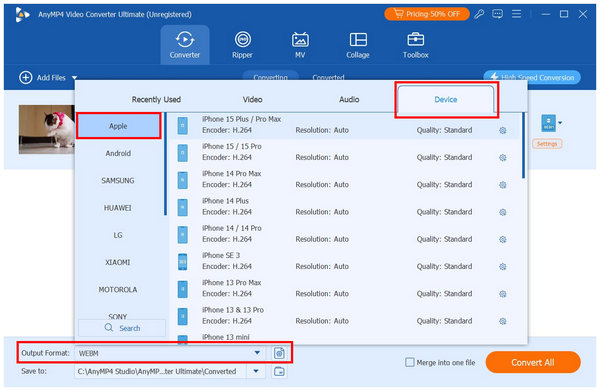This screenshot has height=391, width=600.
Task: Open the MV maker module
Action: (300, 45)
